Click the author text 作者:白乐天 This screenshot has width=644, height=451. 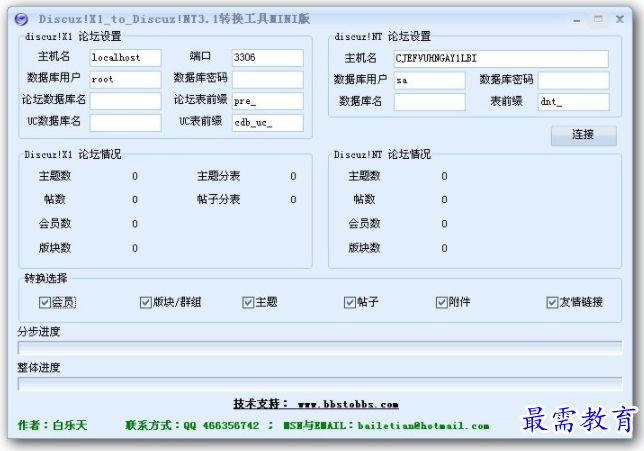[52, 425]
